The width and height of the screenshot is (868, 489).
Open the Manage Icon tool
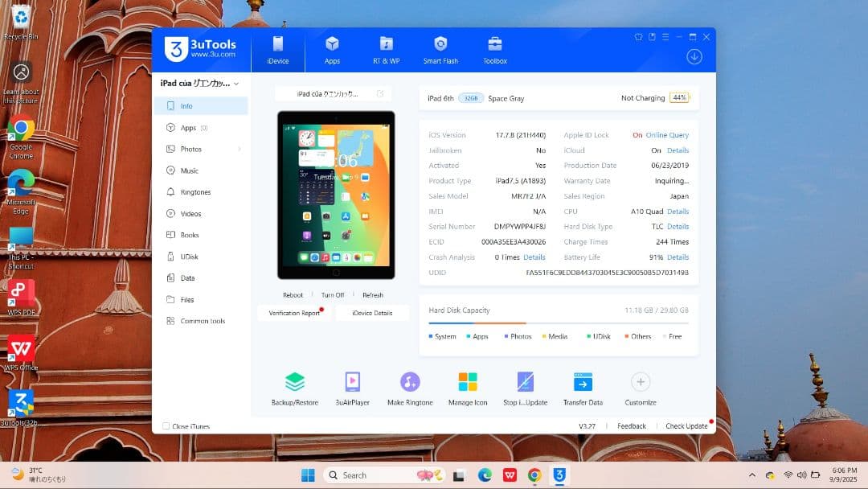tap(467, 388)
